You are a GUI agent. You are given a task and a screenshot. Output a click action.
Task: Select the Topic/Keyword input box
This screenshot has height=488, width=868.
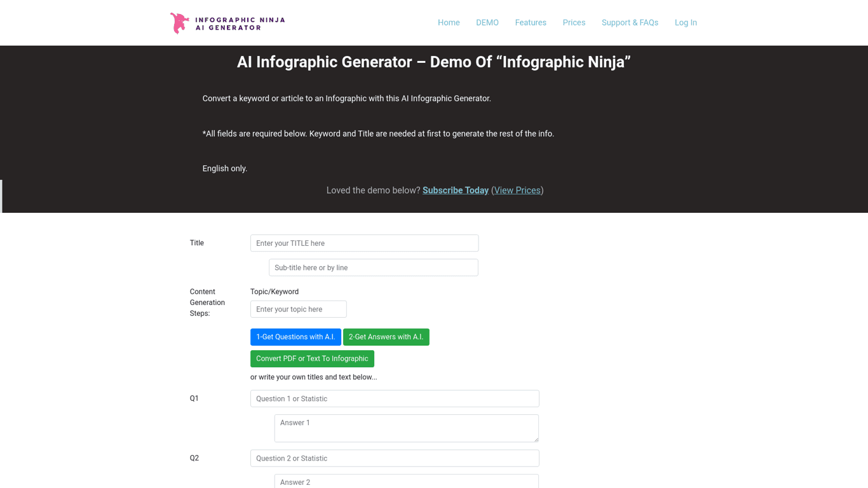click(x=298, y=309)
